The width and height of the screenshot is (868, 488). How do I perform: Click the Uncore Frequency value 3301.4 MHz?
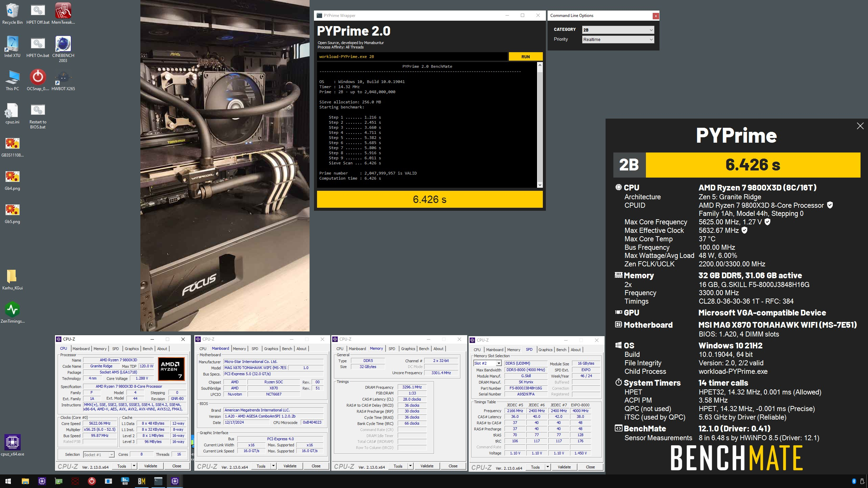click(441, 373)
